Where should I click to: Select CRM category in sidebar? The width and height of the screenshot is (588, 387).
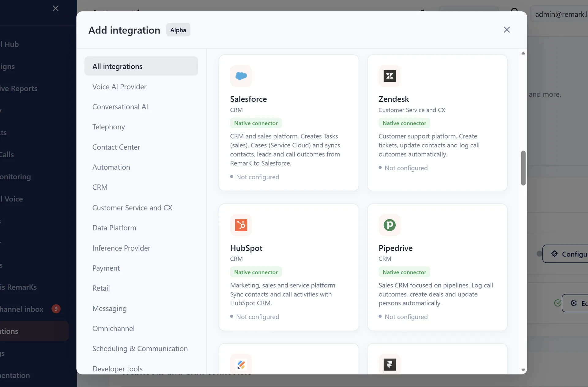[x=100, y=187]
